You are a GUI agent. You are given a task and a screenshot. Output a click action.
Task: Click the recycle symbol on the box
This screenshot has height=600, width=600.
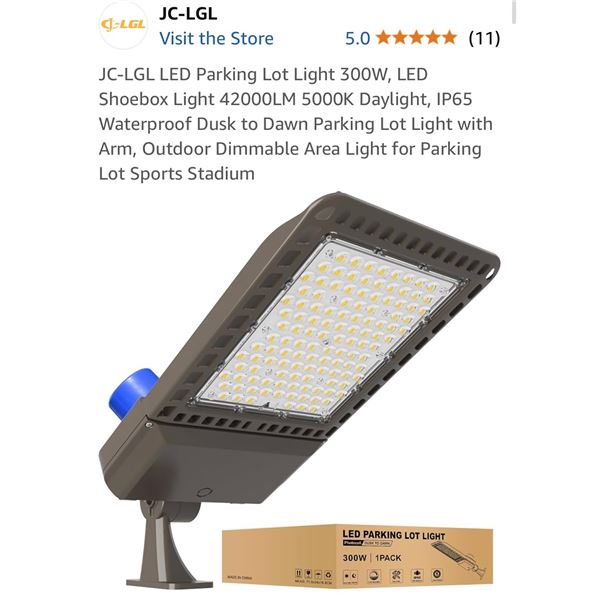[328, 575]
